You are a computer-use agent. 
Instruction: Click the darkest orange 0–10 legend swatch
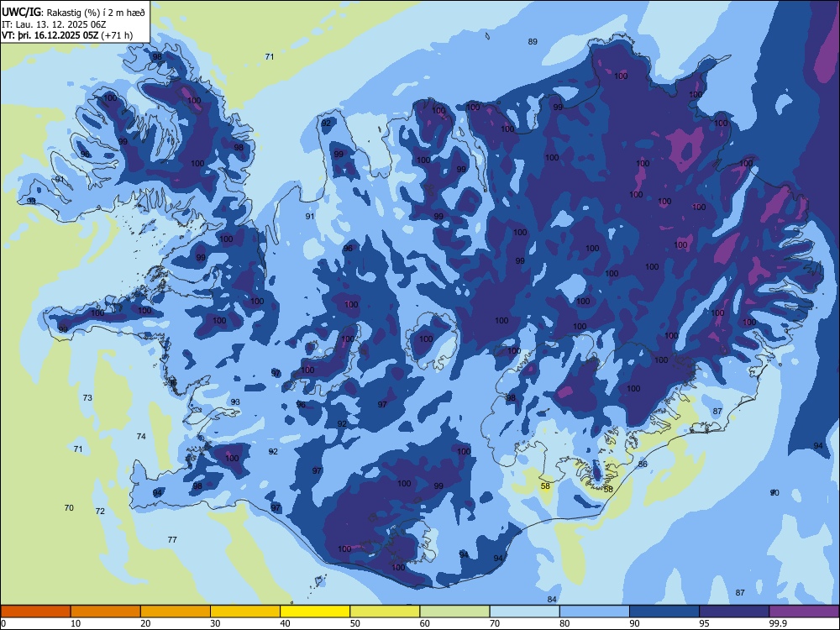coord(35,612)
